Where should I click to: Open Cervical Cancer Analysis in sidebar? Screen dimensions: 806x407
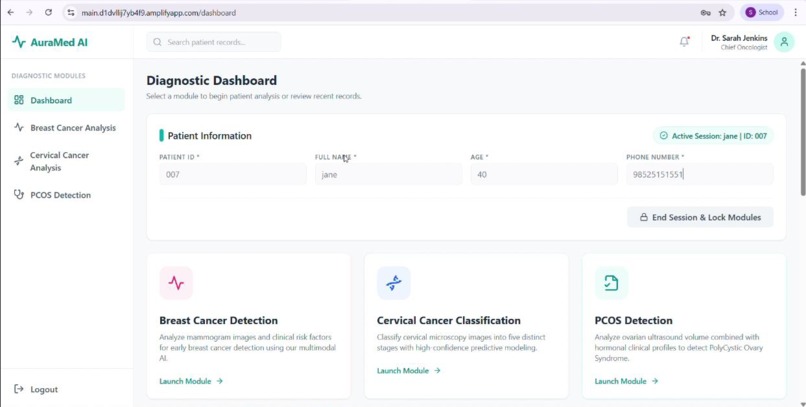tap(66, 161)
